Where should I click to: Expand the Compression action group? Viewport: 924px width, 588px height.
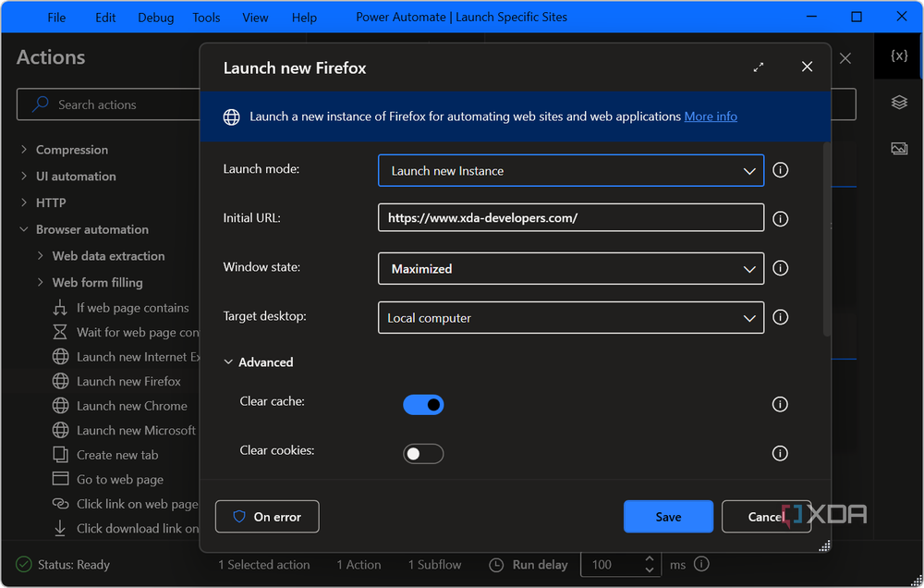coord(24,149)
